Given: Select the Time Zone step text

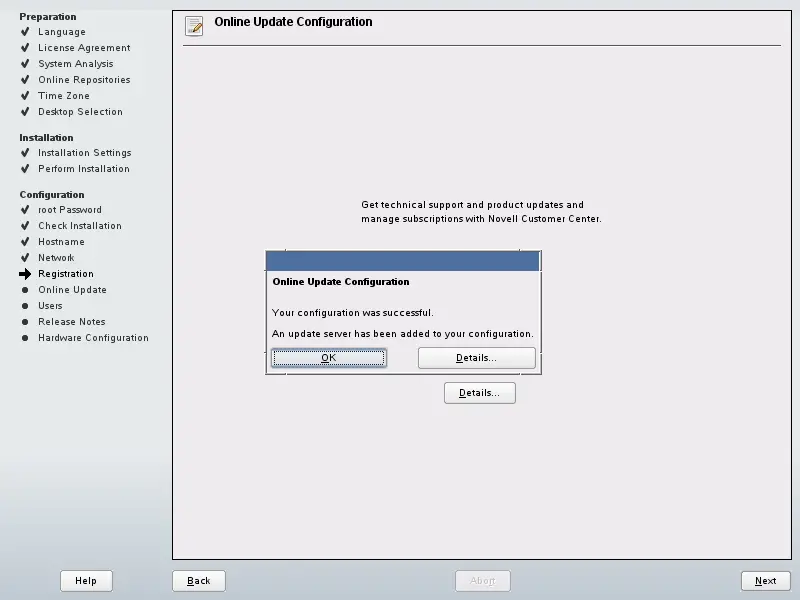Looking at the screenshot, I should tap(64, 95).
